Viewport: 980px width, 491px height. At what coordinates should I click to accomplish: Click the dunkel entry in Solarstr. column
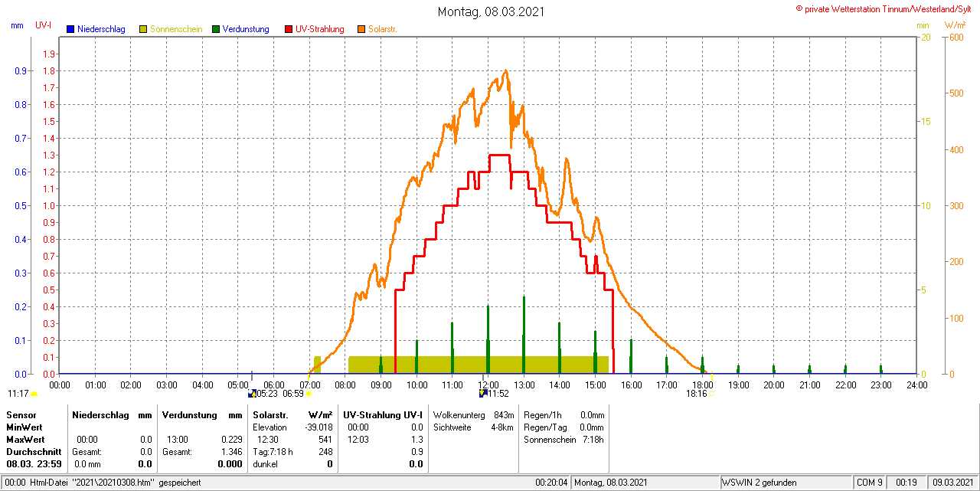point(265,464)
